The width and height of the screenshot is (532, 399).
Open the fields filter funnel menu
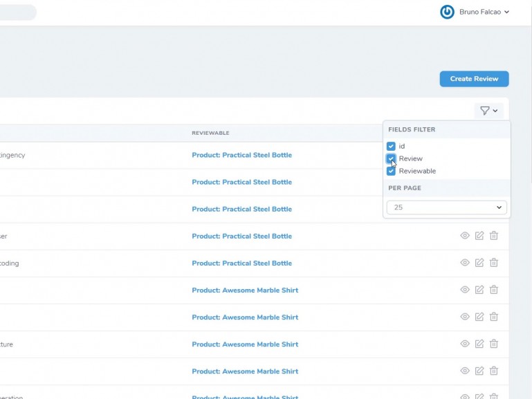[488, 111]
